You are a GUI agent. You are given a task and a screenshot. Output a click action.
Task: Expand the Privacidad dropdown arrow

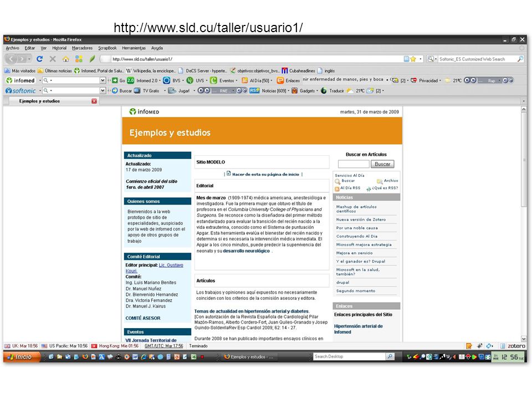click(440, 80)
